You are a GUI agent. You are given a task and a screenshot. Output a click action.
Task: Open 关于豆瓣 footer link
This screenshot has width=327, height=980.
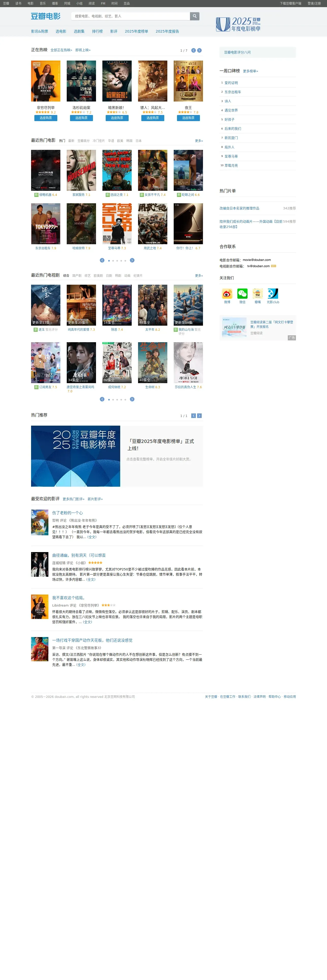tap(211, 697)
